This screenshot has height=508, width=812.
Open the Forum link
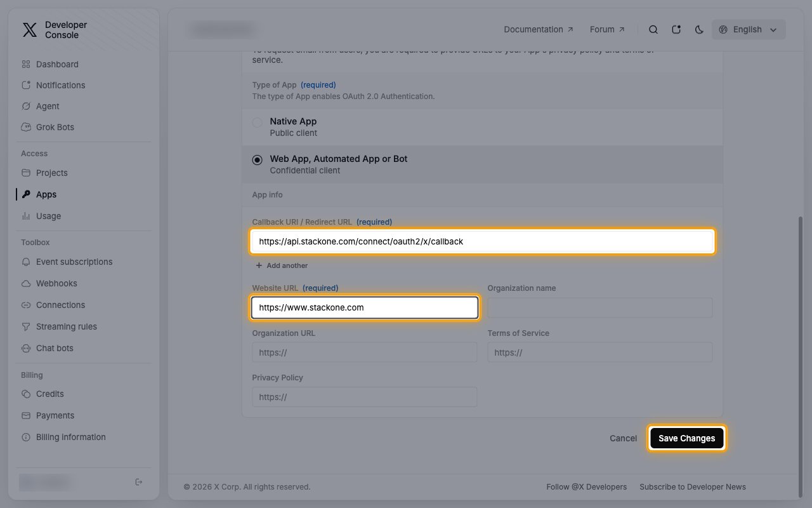click(x=607, y=29)
